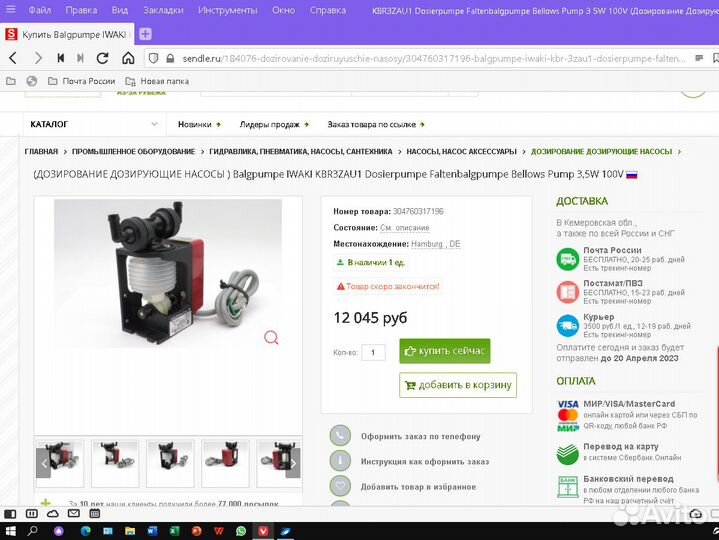Open the shield tracker blocker icon
719x540 pixels.
coord(154,58)
